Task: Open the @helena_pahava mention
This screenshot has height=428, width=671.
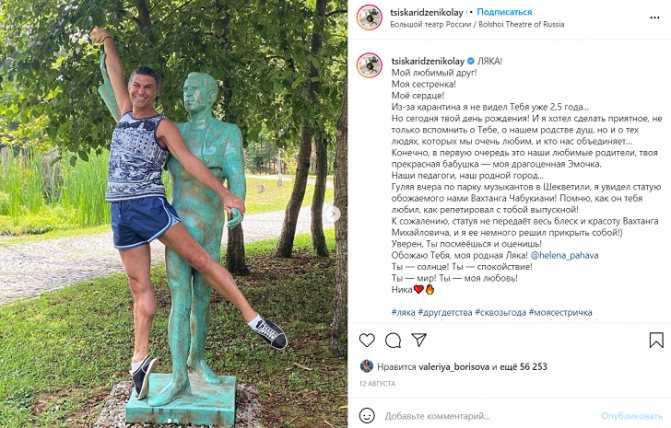Action: click(564, 256)
